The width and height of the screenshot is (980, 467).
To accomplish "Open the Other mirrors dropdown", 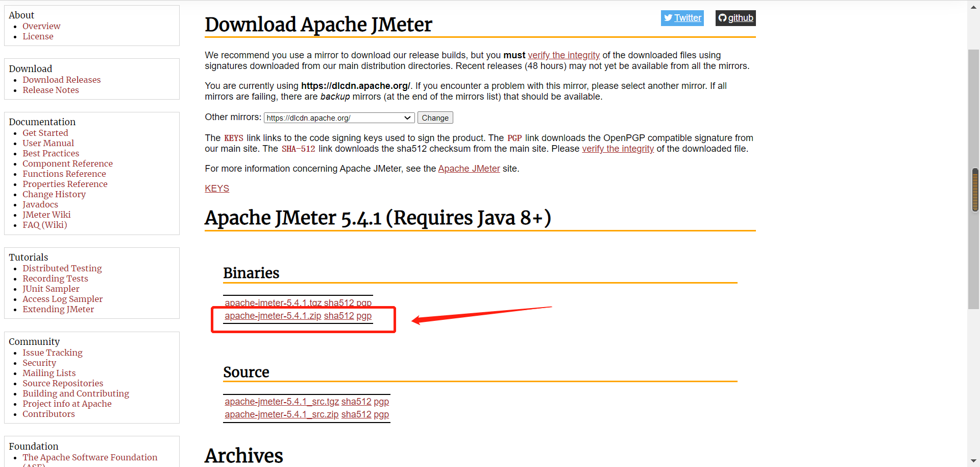I will click(339, 118).
